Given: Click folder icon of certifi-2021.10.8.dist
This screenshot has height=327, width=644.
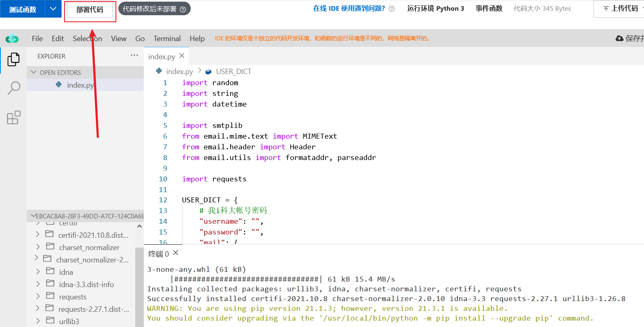Looking at the screenshot, I should (49, 234).
